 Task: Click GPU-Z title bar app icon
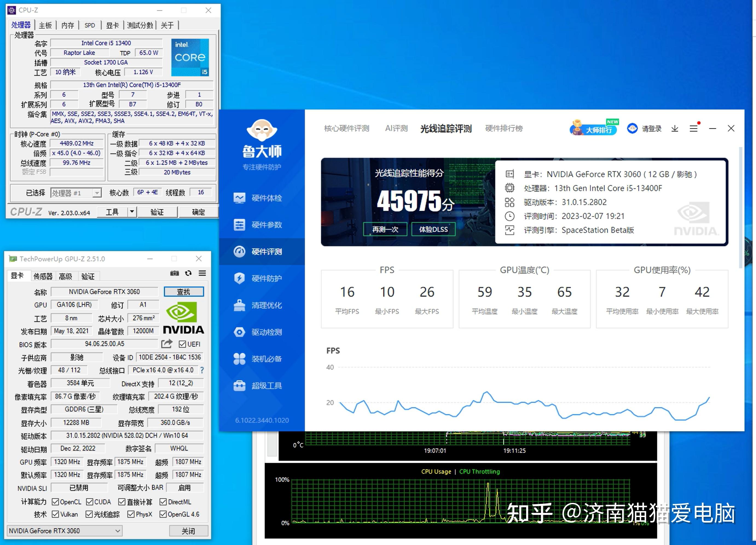tap(13, 259)
